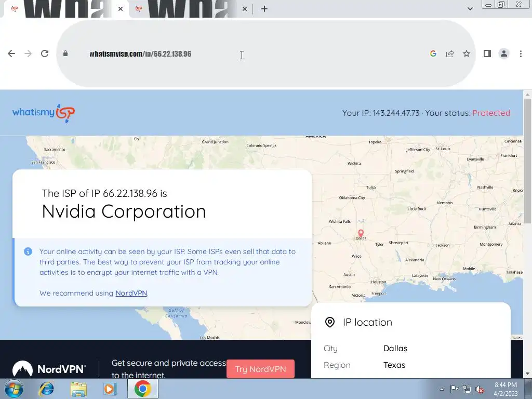Open Google icon in address bar
Viewport: 532px width, 399px height.
433,54
